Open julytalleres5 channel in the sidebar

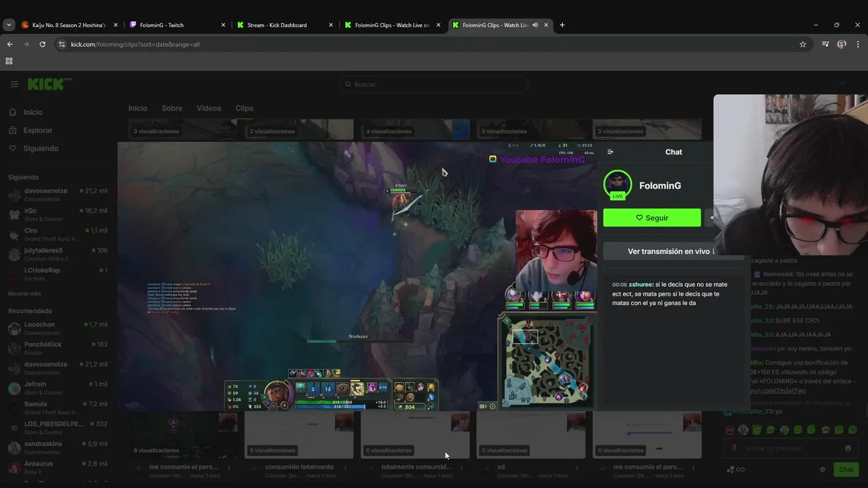point(58,254)
